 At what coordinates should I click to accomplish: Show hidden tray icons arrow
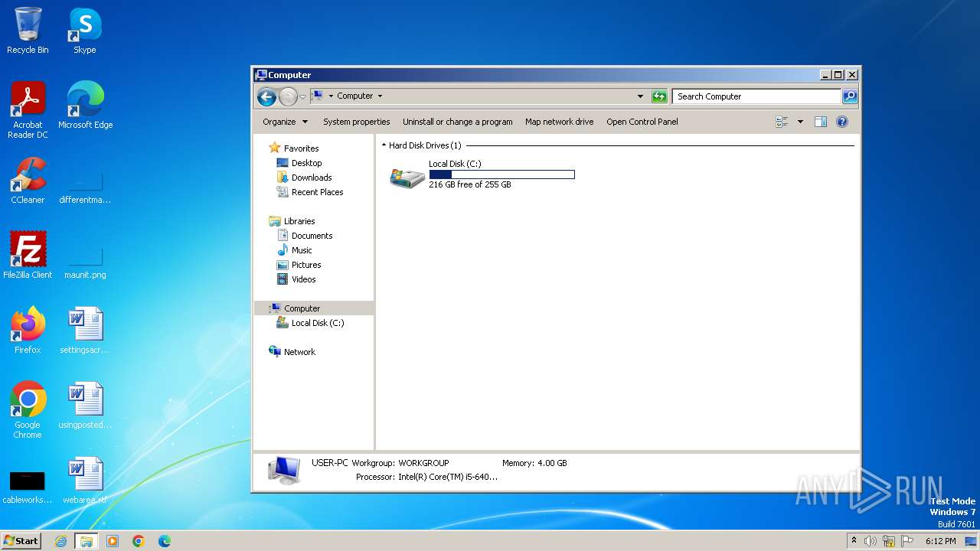tap(854, 541)
